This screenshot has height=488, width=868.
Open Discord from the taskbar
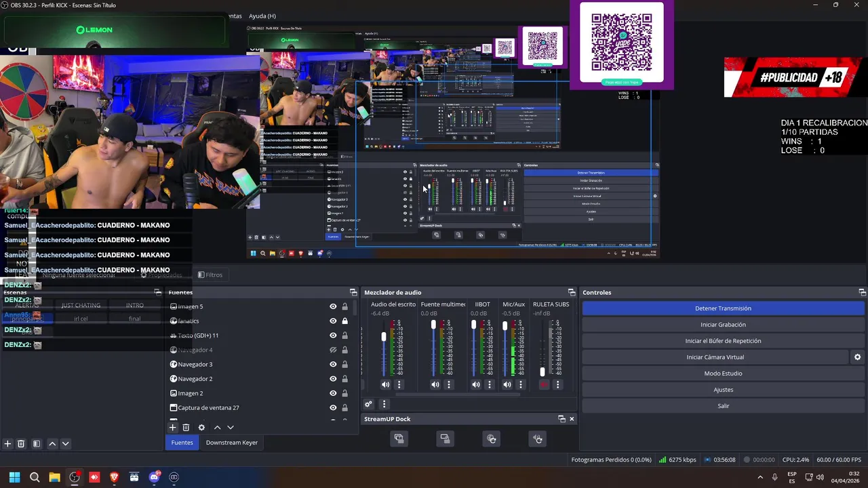[x=154, y=477]
